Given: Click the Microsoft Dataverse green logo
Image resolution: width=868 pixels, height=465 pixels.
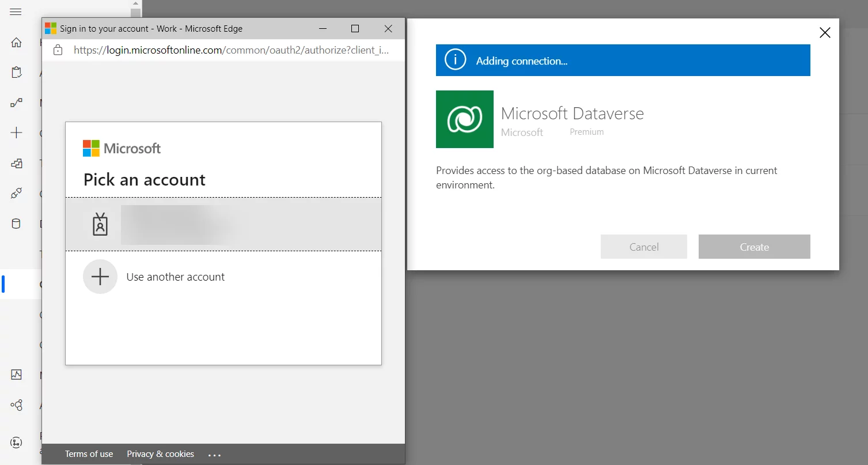Looking at the screenshot, I should [x=465, y=119].
